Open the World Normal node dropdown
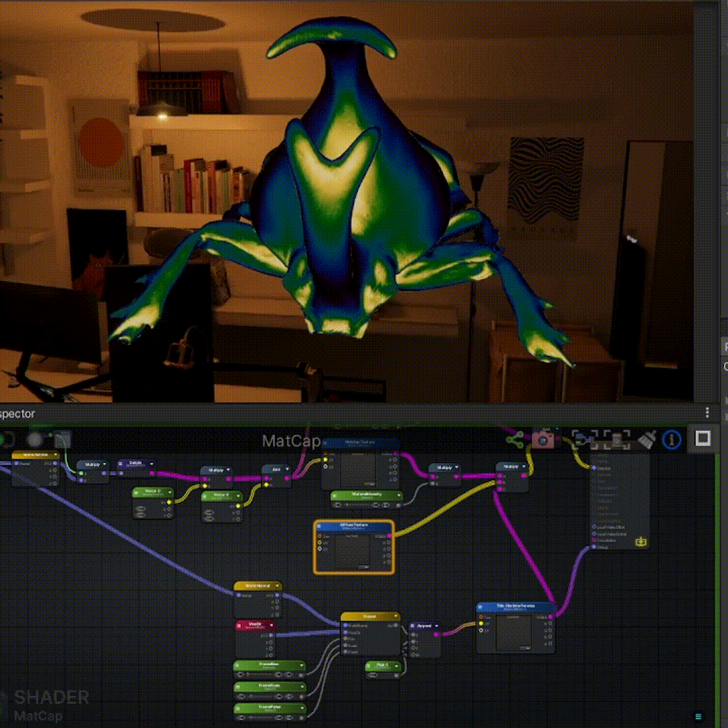 coord(277,586)
